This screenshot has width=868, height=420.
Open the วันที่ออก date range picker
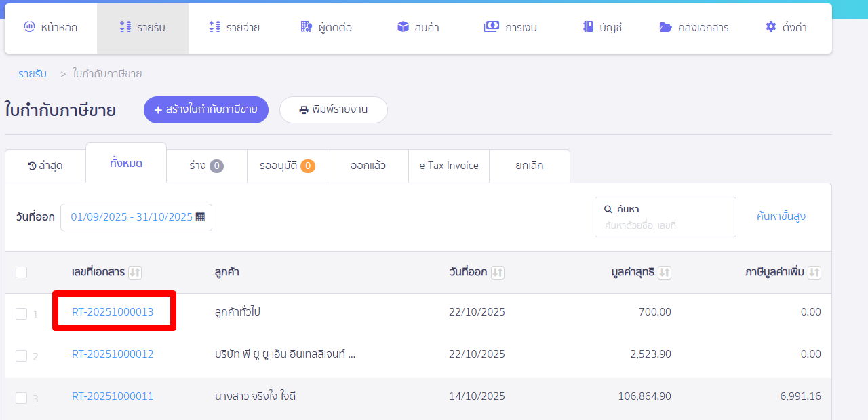tap(136, 217)
